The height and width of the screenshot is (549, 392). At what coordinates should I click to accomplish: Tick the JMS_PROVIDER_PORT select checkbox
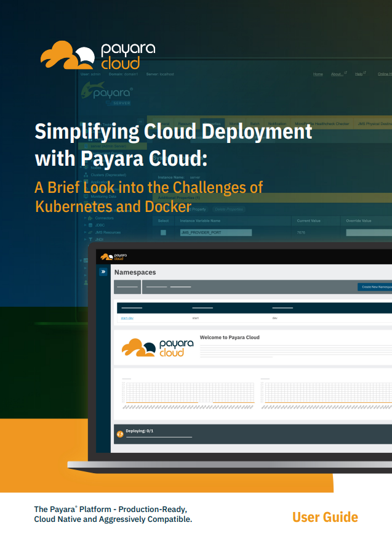[163, 232]
